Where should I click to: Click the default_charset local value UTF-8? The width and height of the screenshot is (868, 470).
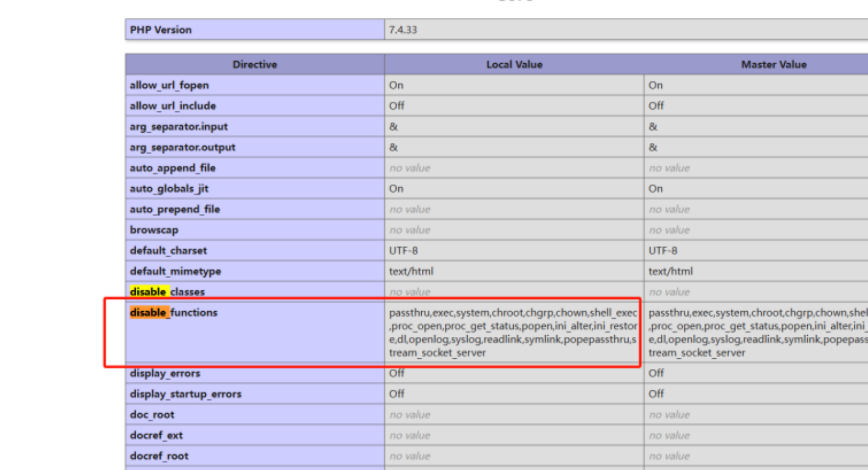[x=403, y=251]
